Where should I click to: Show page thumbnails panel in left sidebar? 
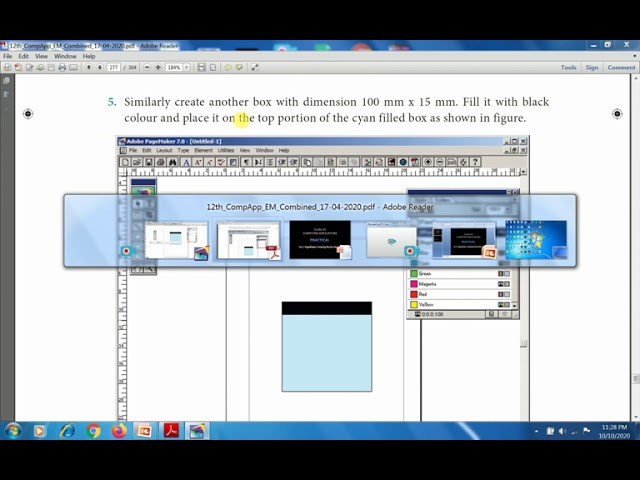(x=7, y=81)
